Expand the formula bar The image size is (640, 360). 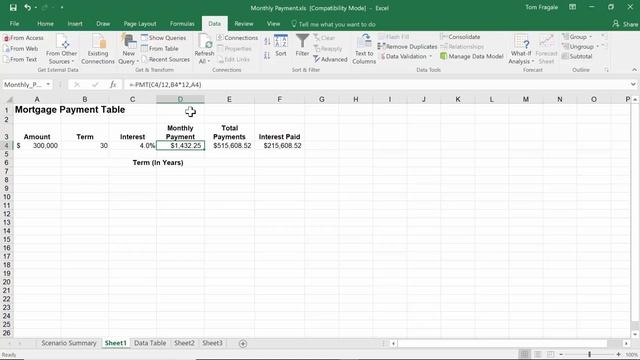coord(633,84)
